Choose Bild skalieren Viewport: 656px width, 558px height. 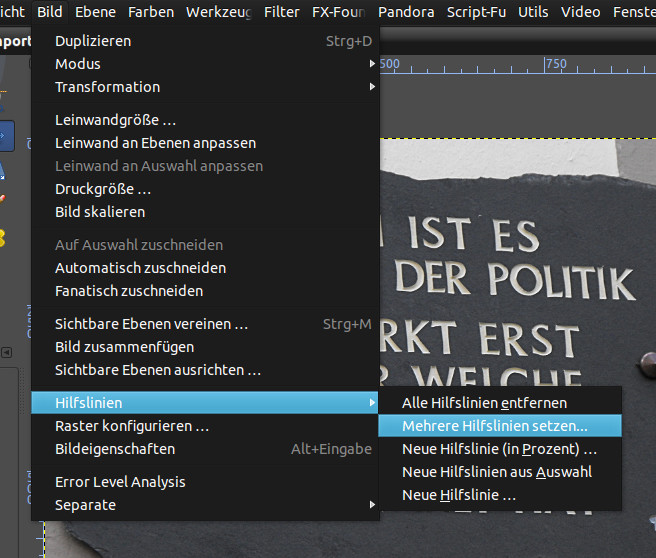click(x=205, y=212)
